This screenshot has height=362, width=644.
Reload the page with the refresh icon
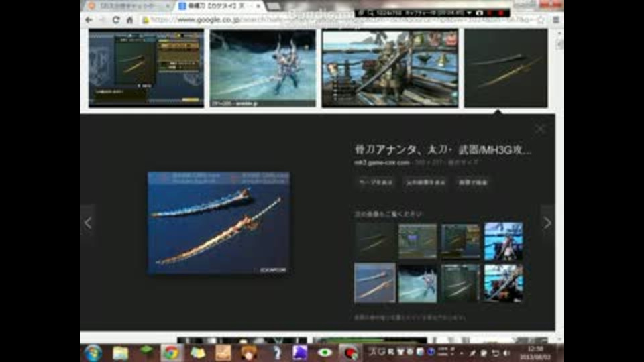click(116, 19)
